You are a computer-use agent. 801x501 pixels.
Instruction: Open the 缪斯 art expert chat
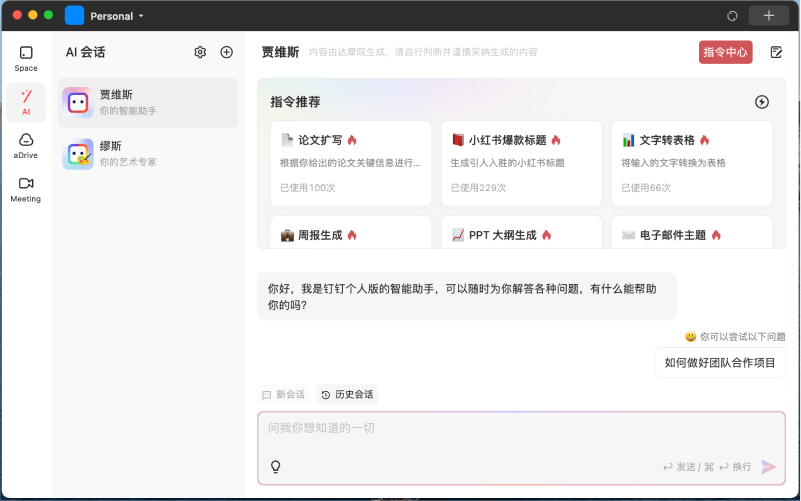[147, 154]
